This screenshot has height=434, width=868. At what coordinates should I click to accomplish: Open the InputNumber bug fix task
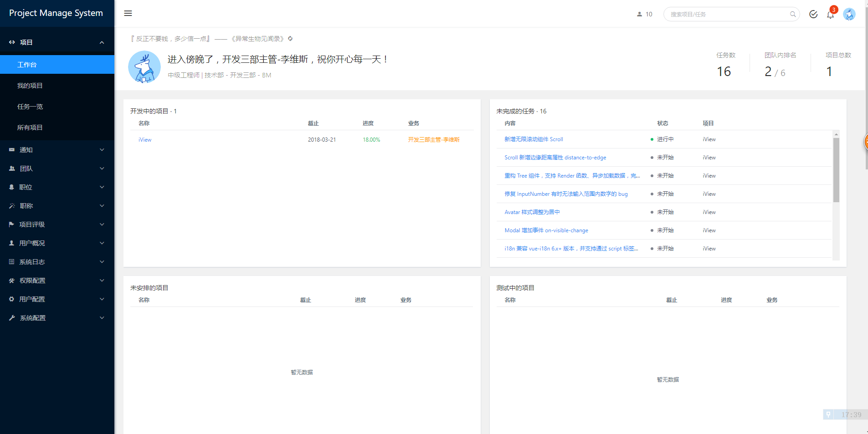click(x=566, y=194)
